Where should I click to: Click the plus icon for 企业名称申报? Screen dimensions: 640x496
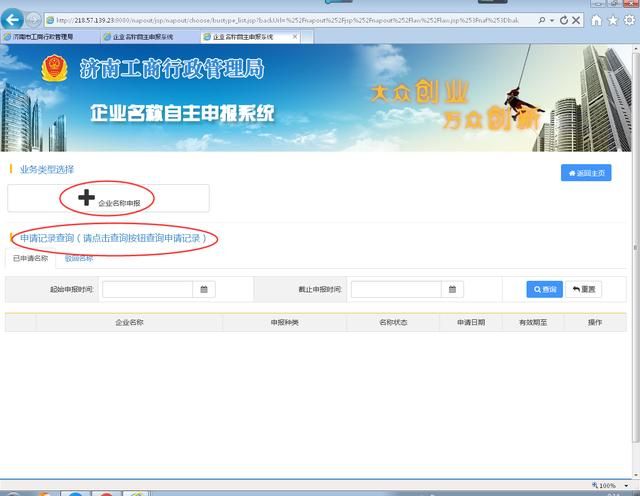pos(86,198)
